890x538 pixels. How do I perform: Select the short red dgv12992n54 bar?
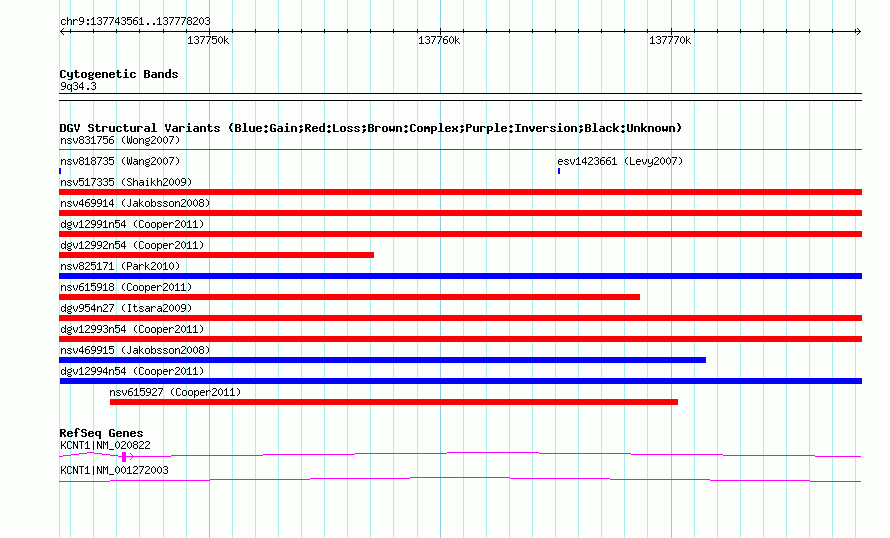[x=217, y=255]
